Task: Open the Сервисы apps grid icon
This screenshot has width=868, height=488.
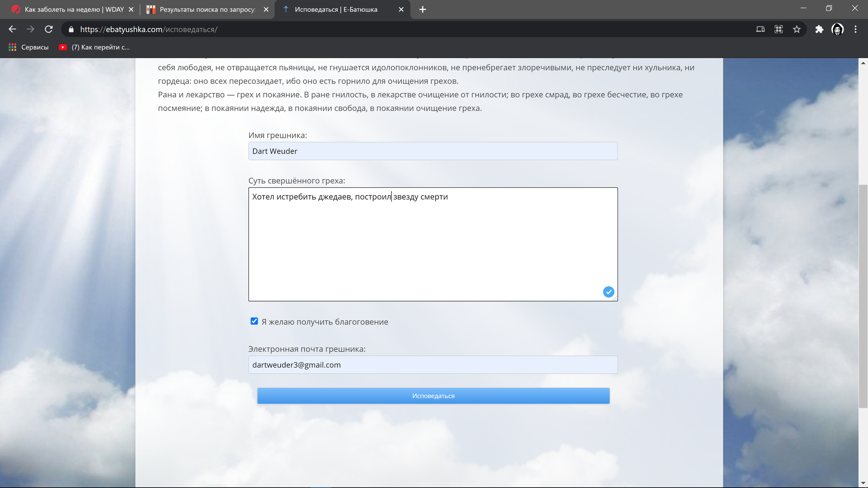Action: 13,47
